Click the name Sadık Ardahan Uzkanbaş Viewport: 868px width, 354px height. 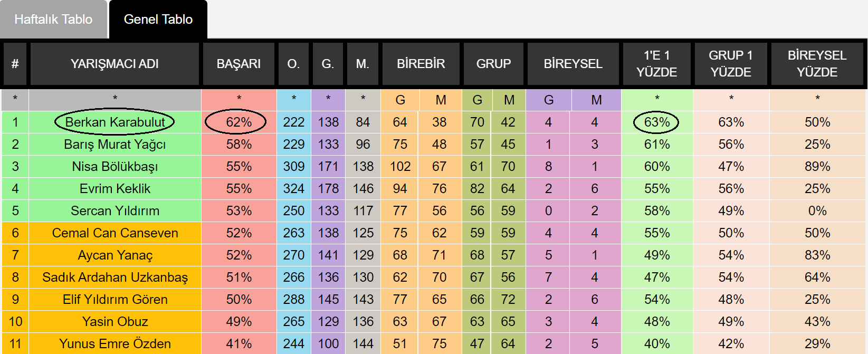115,278
